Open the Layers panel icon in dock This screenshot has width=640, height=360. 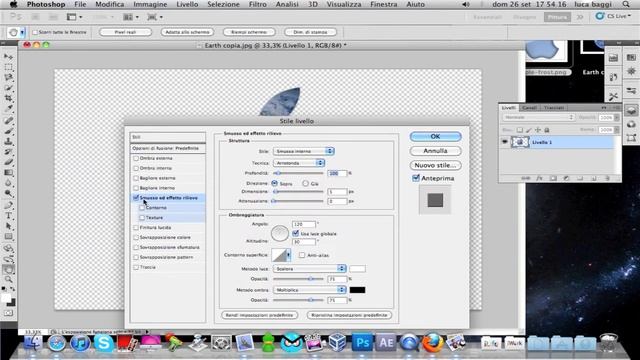(631, 110)
